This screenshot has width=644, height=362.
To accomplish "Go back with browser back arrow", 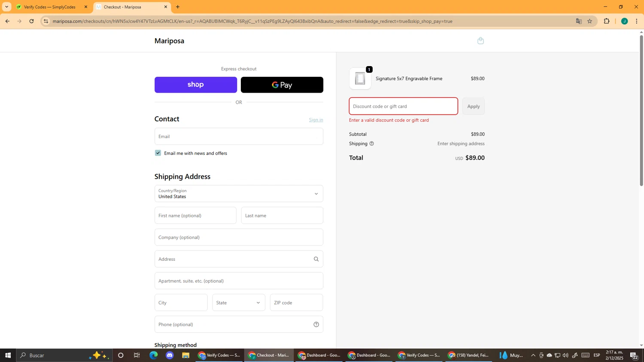I will click(x=7, y=21).
